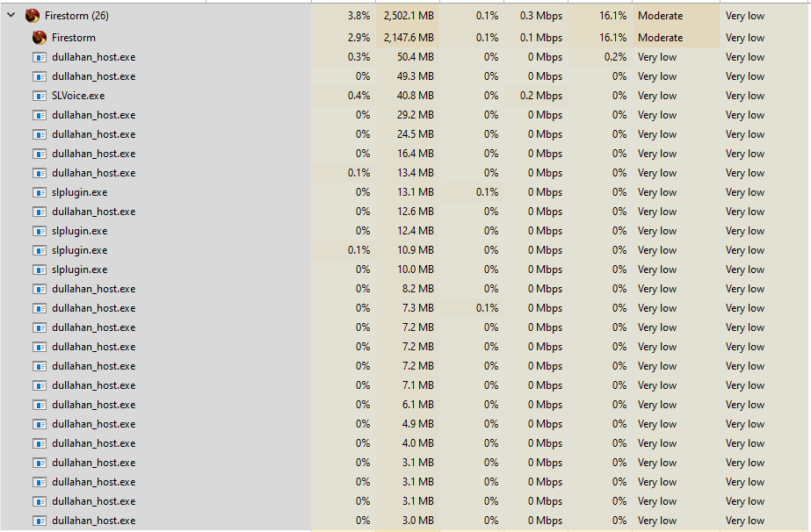The width and height of the screenshot is (811, 532).
Task: Click the 3.8% CPU value
Action: [x=359, y=16]
